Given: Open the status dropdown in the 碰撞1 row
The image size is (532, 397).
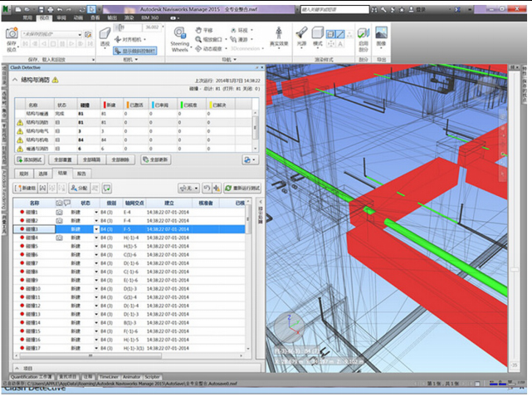Looking at the screenshot, I should pos(96,213).
